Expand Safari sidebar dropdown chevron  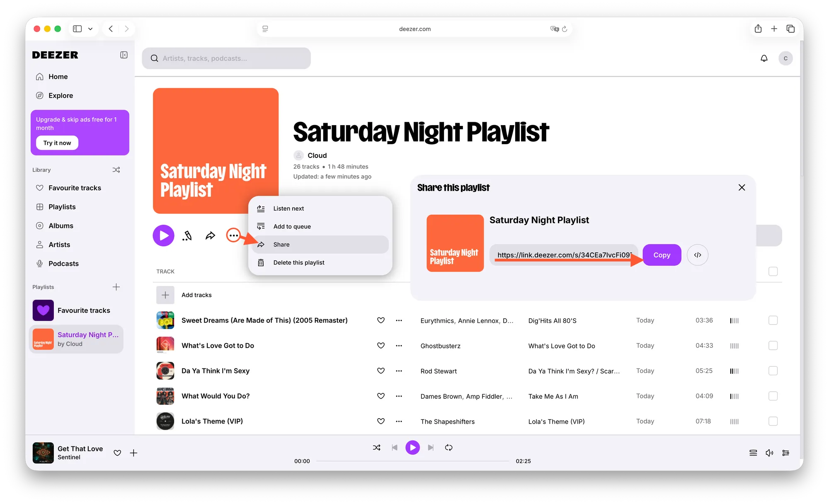click(90, 29)
